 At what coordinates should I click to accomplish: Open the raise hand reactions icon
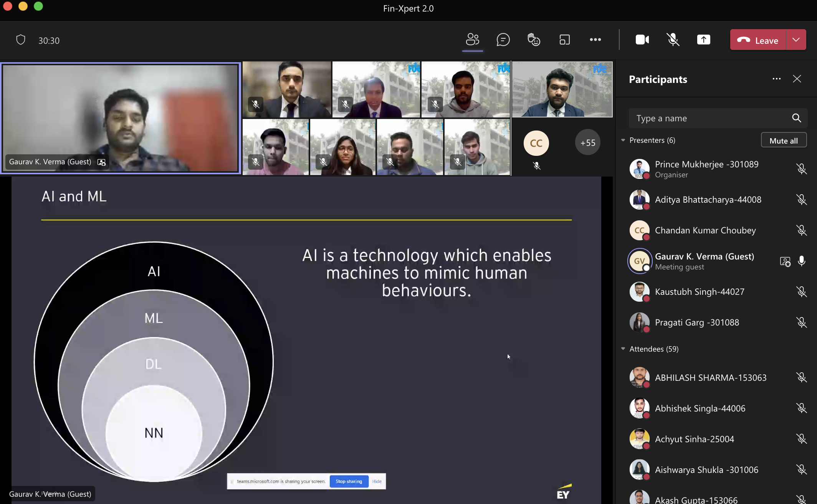click(x=534, y=40)
